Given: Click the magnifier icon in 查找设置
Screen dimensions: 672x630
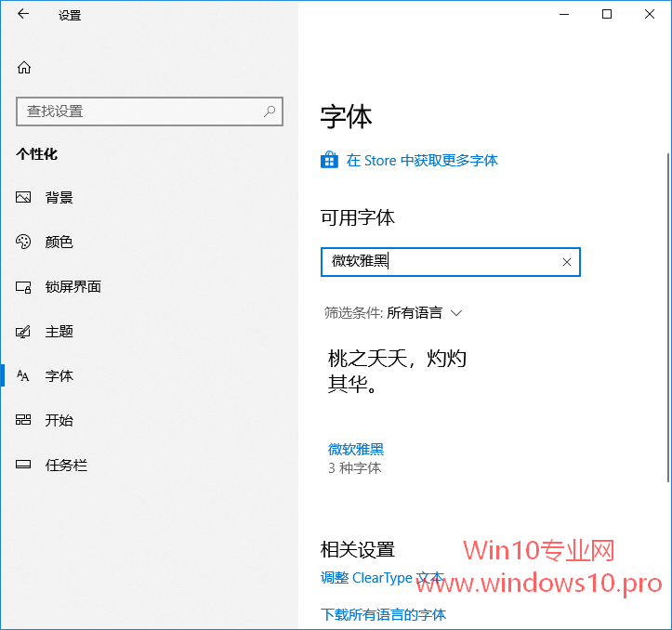Looking at the screenshot, I should 270,112.
